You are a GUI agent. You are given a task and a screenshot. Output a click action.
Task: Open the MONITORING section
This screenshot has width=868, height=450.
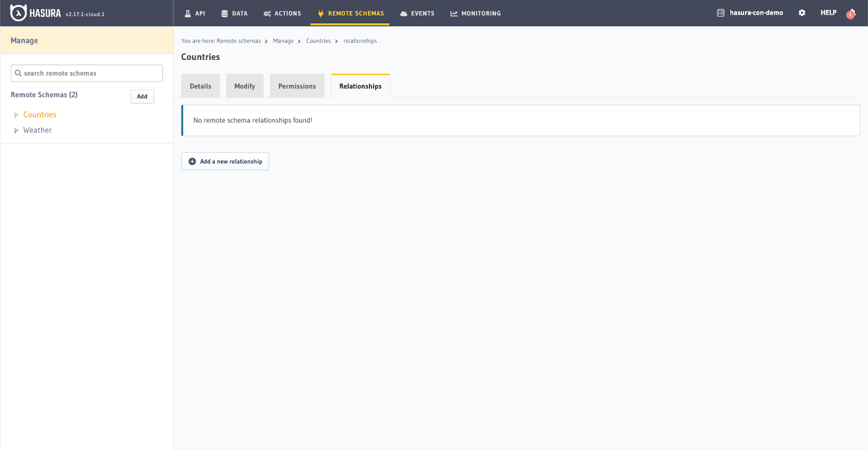[x=476, y=13]
